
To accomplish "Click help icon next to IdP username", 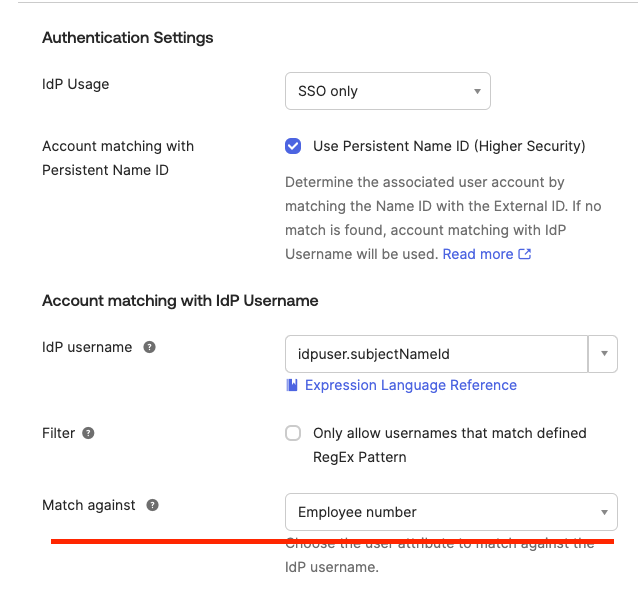I will (149, 347).
